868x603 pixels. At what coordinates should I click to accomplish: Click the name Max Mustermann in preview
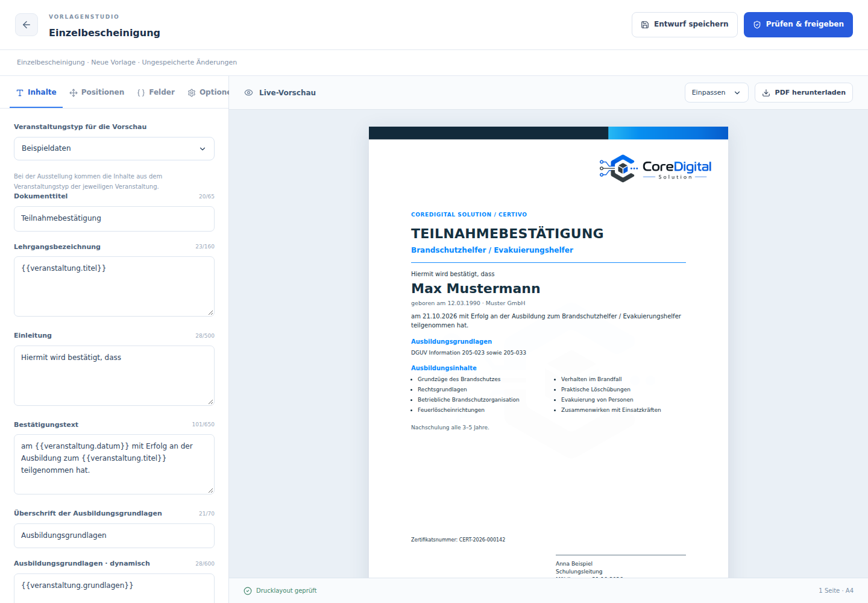pos(476,289)
